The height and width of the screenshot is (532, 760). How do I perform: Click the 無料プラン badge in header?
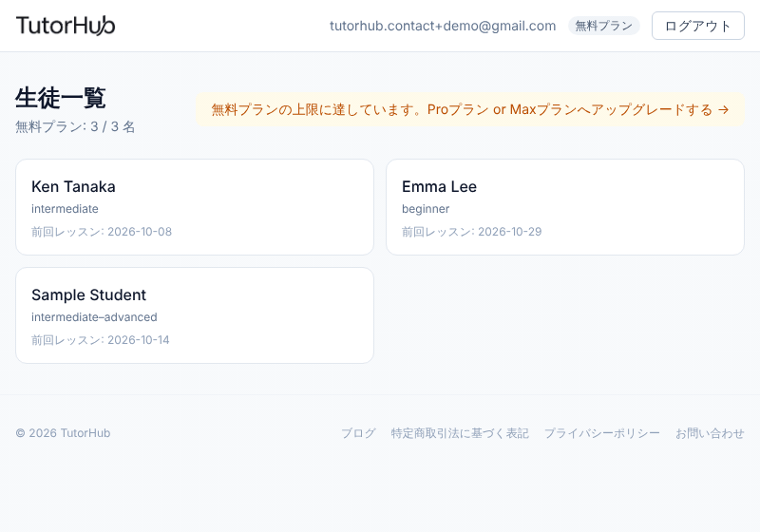click(604, 26)
